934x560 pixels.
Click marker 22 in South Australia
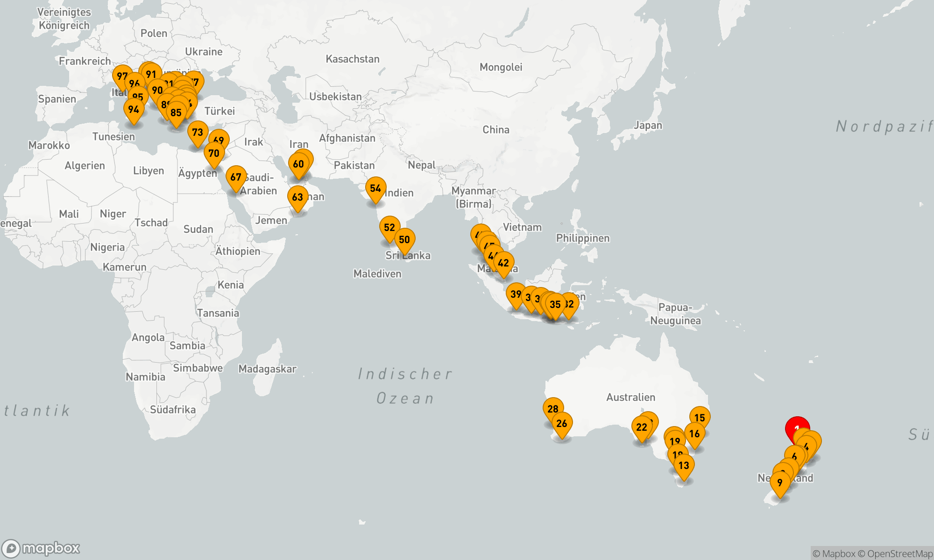641,427
